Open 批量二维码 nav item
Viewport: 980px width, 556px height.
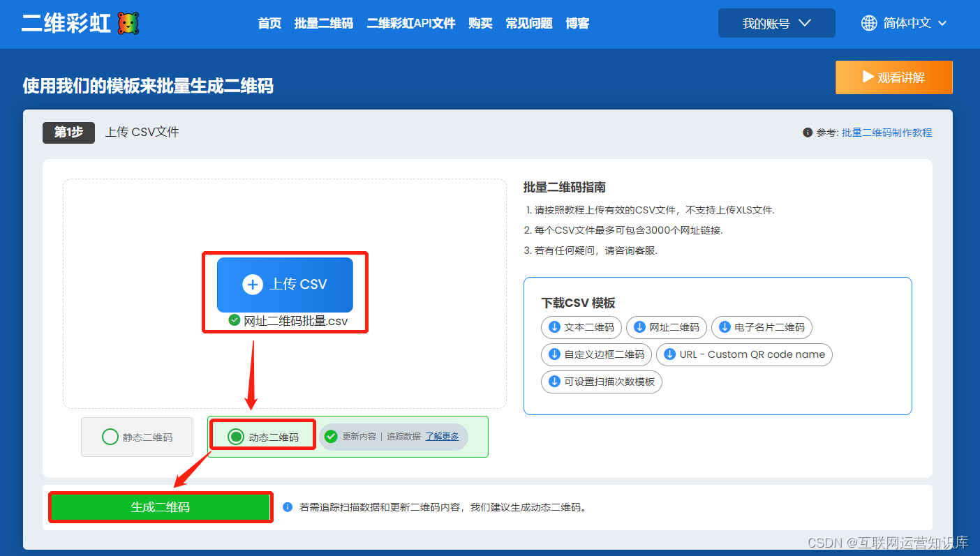(x=324, y=24)
